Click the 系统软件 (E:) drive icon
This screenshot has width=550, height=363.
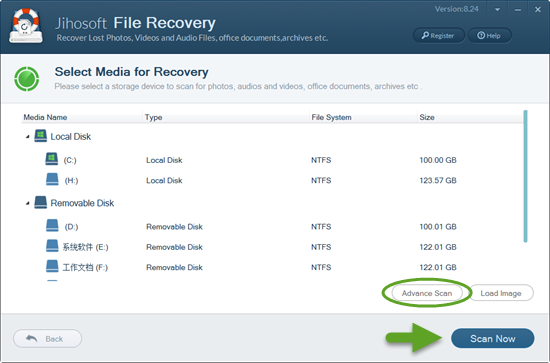52,246
